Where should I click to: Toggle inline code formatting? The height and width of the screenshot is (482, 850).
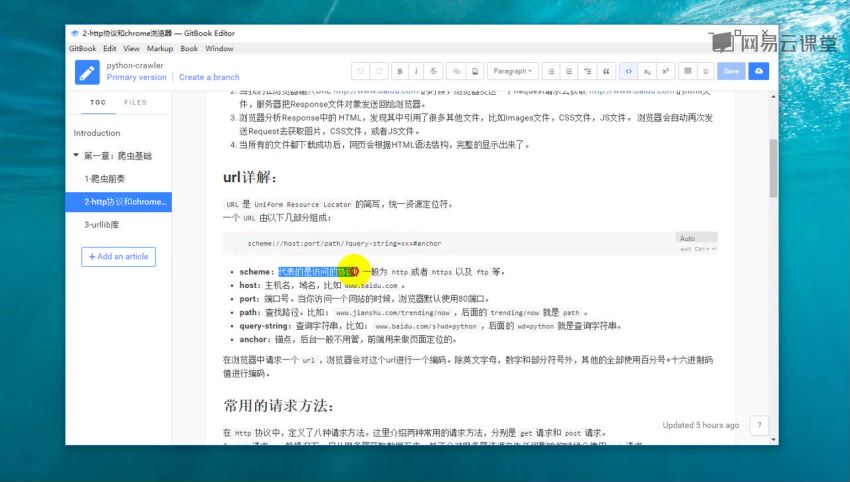point(627,71)
